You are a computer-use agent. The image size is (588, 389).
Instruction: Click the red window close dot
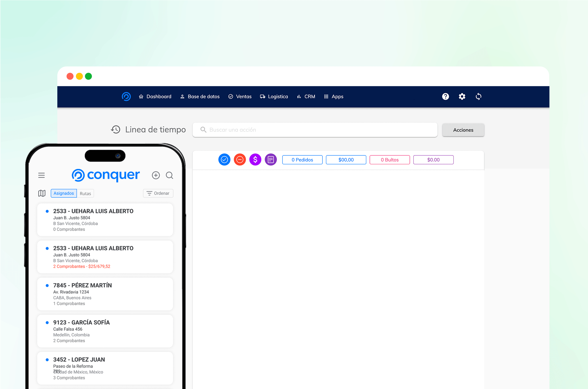coord(70,76)
